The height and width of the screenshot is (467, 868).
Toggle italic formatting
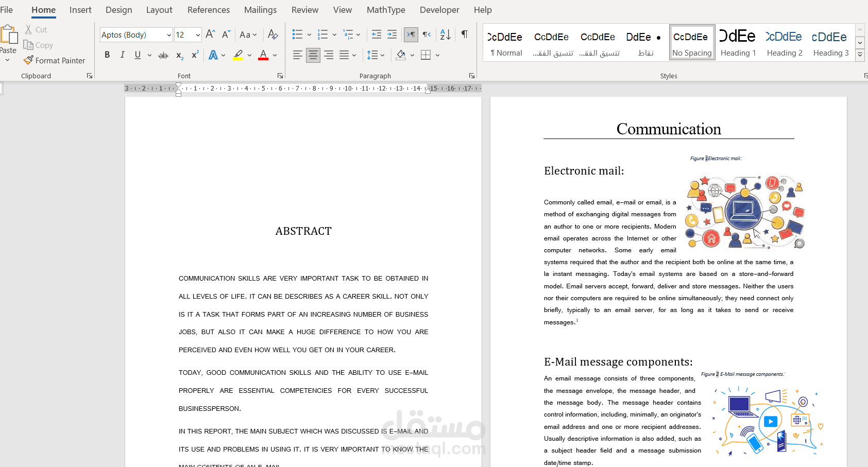[122, 55]
